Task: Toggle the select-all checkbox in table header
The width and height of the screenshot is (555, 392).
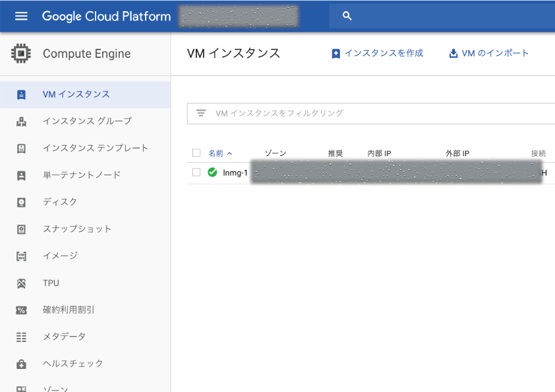Action: coord(196,153)
